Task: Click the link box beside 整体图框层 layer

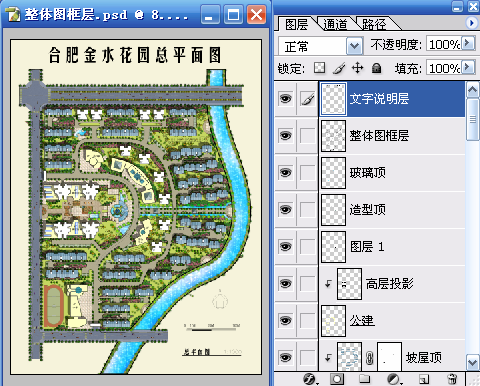Action: (307, 136)
